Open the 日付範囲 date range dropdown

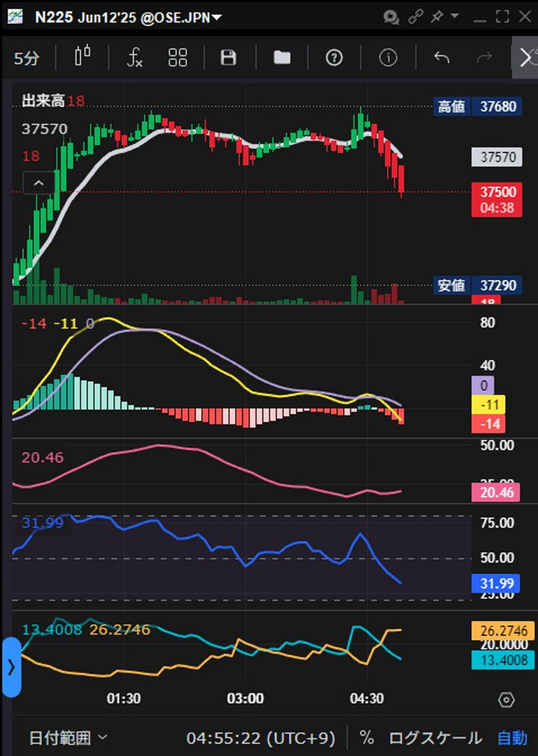pos(68,738)
